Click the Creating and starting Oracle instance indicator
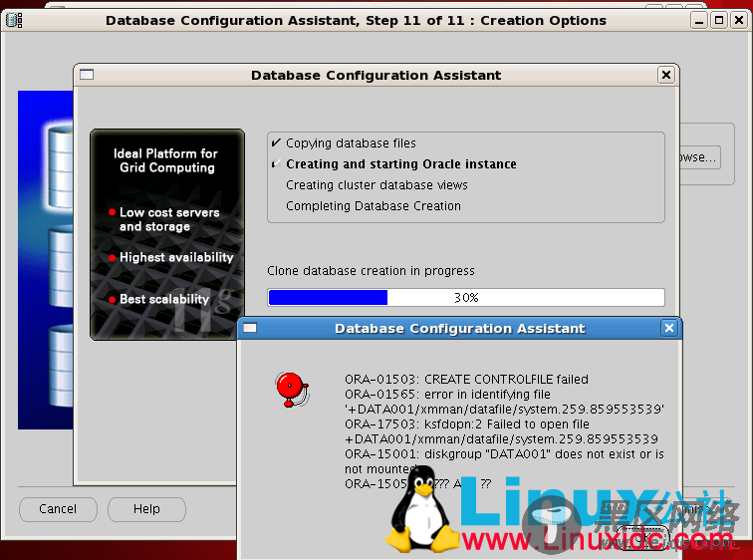753x560 pixels. click(x=276, y=163)
